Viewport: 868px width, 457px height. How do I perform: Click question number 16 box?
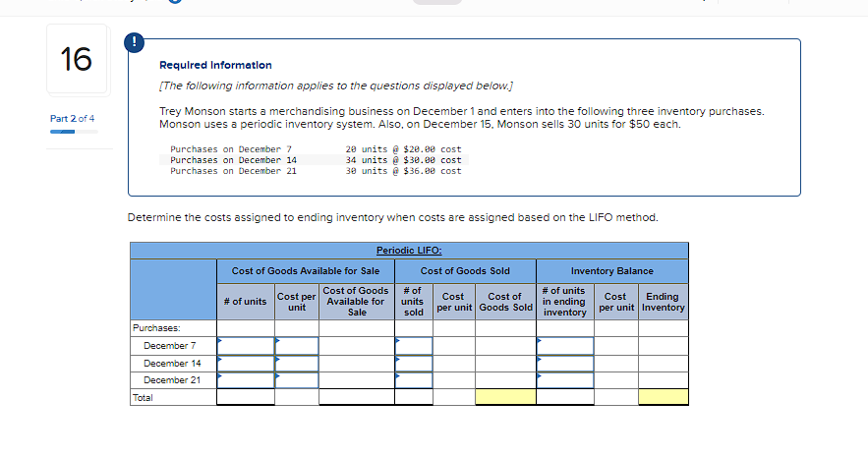coord(77,59)
